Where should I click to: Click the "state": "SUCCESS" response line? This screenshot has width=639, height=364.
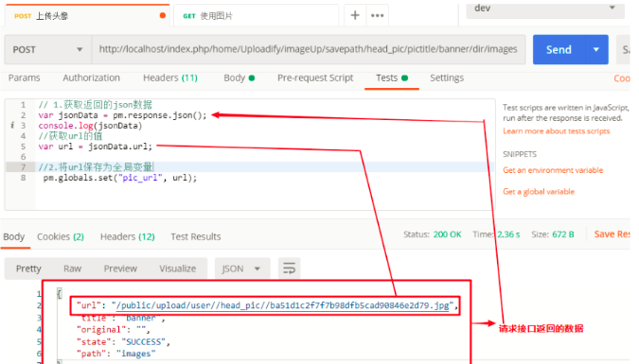coord(123,341)
